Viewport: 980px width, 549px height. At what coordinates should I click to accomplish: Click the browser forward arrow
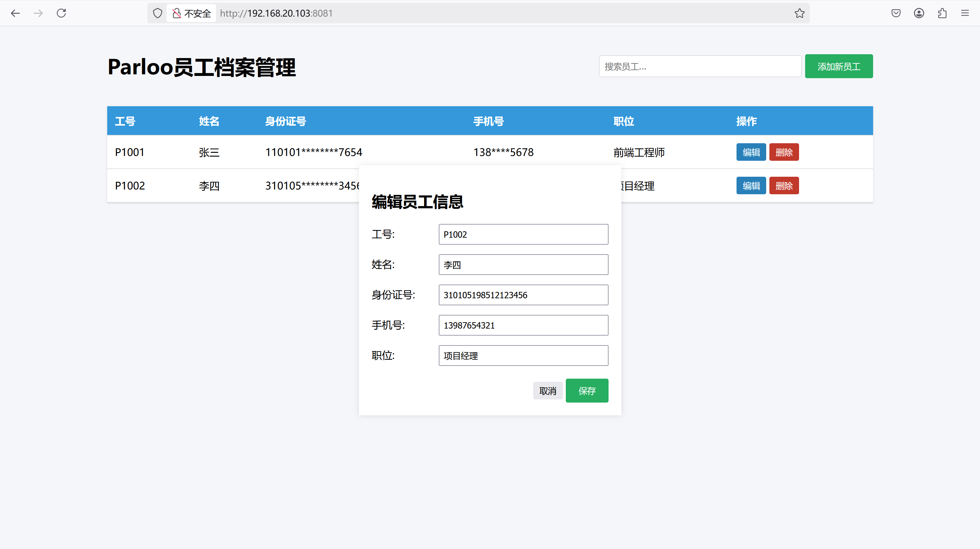tap(38, 13)
